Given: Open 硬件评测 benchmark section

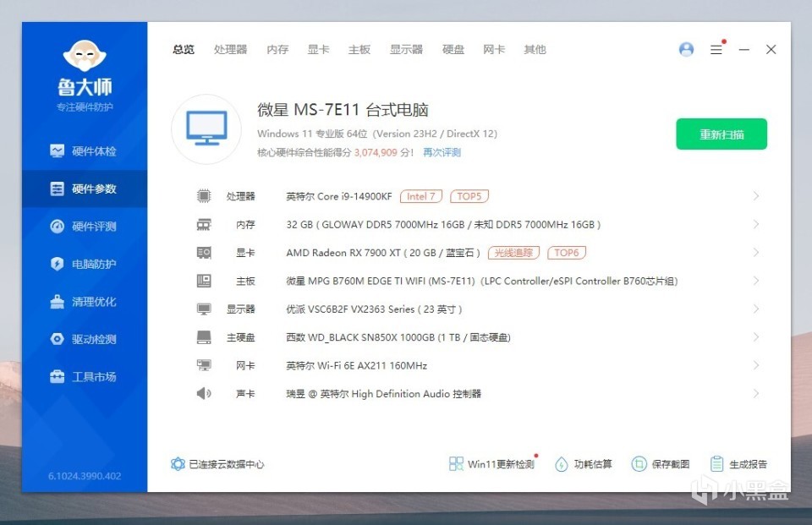Looking at the screenshot, I should pos(84,227).
